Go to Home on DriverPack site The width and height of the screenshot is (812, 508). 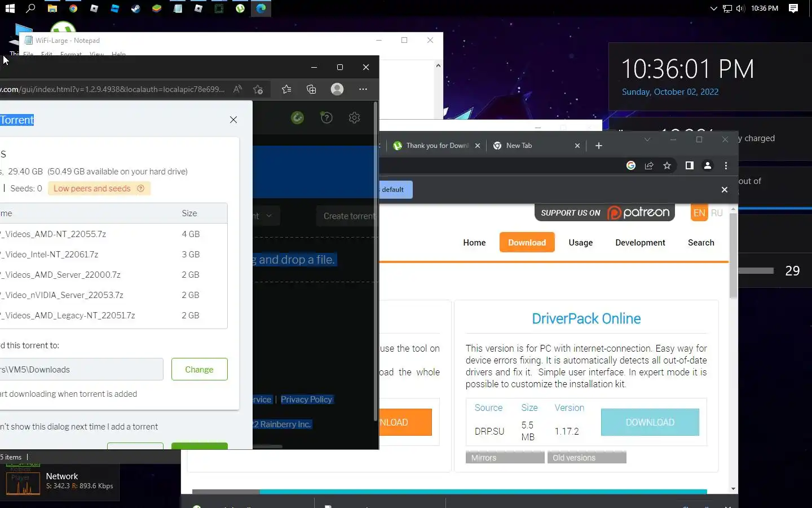tap(474, 242)
